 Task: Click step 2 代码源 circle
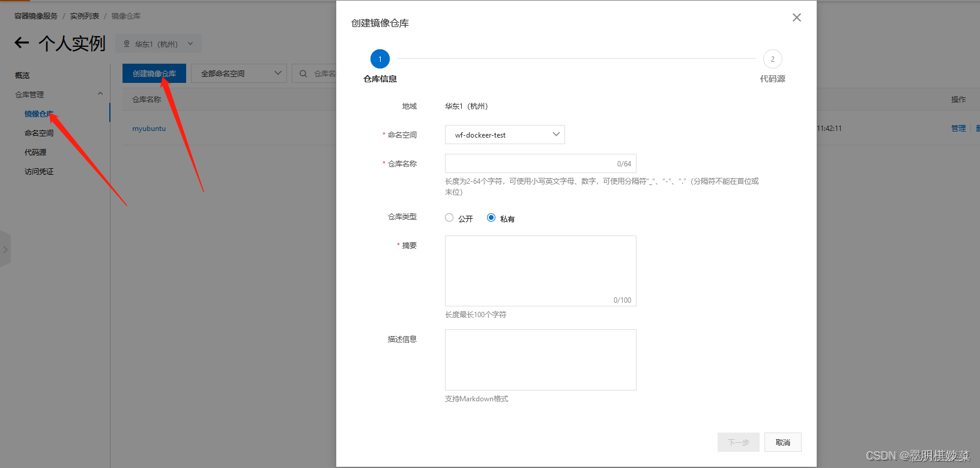coord(773,59)
